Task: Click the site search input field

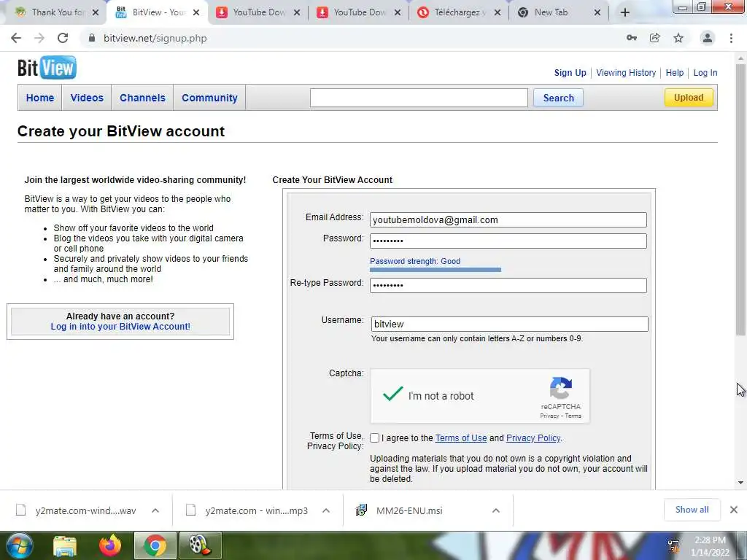Action: coord(418,98)
